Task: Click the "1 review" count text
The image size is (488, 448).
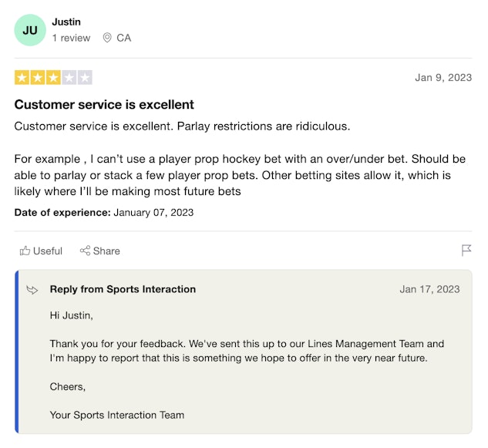Action: coord(71,38)
